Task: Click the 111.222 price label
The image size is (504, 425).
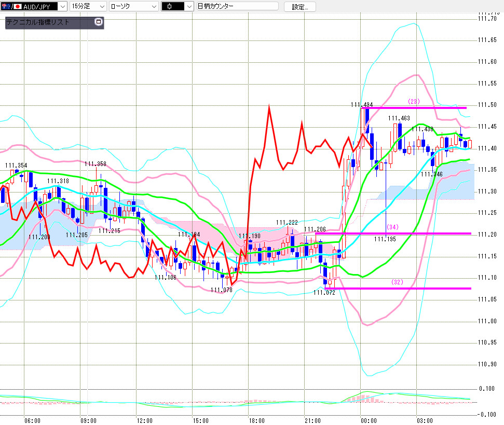Action: click(x=287, y=222)
